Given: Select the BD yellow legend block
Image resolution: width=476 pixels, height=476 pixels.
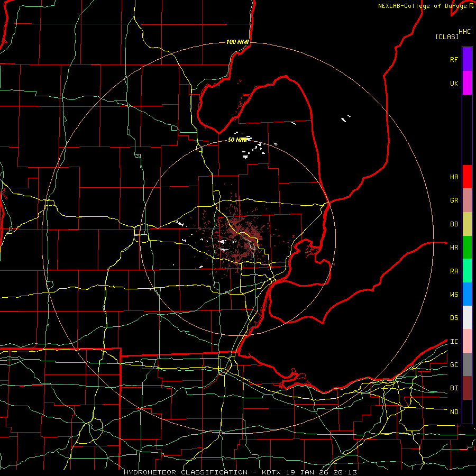Looking at the screenshot, I should (x=467, y=224).
